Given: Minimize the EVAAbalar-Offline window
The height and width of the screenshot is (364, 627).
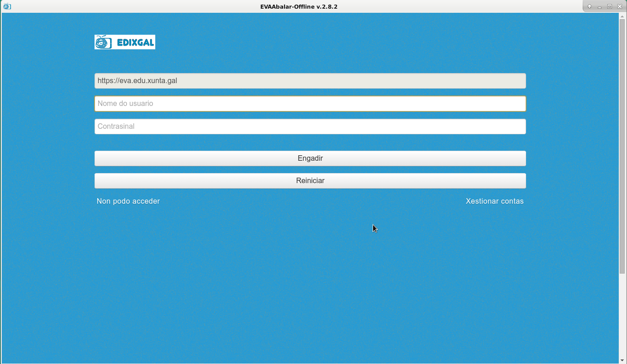Looking at the screenshot, I should click(x=599, y=7).
